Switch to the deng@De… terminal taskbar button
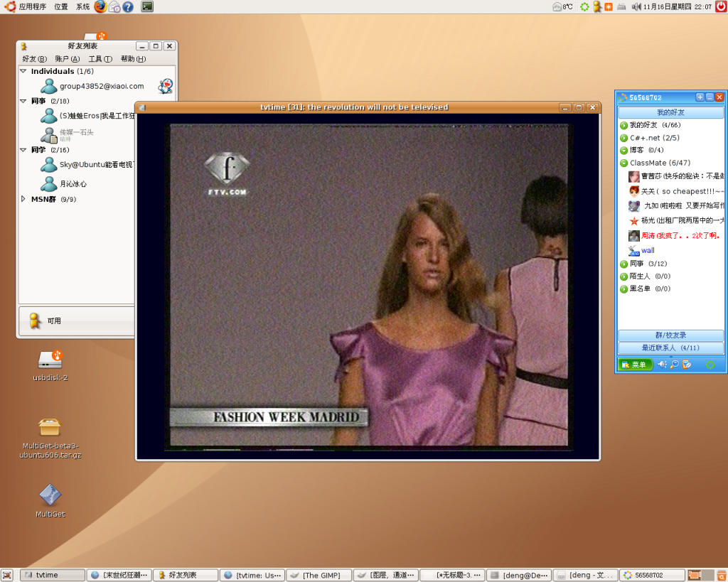This screenshot has height=582, width=728. pos(520,575)
